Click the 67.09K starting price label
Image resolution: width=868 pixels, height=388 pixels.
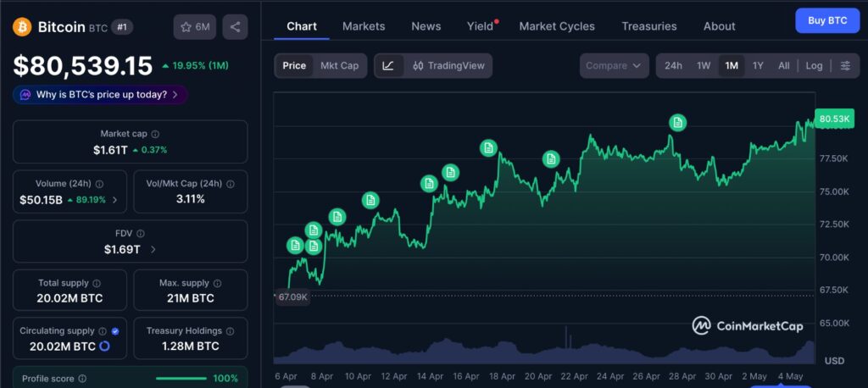292,297
